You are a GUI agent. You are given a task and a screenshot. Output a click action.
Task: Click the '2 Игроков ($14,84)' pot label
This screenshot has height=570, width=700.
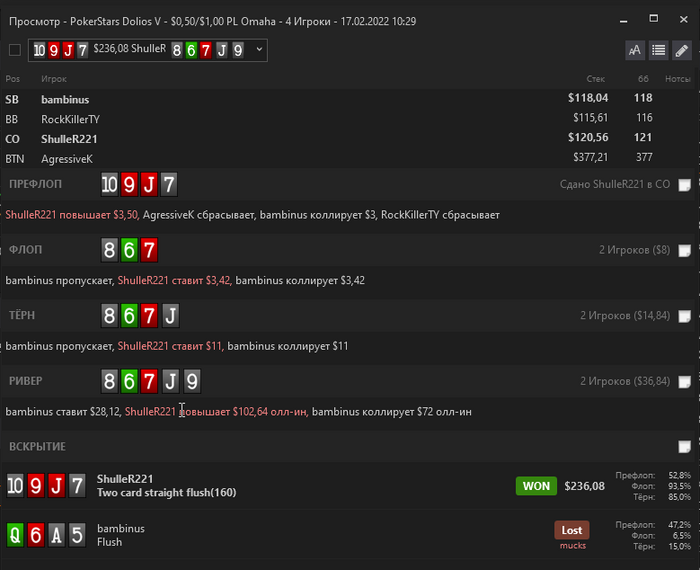(x=625, y=315)
